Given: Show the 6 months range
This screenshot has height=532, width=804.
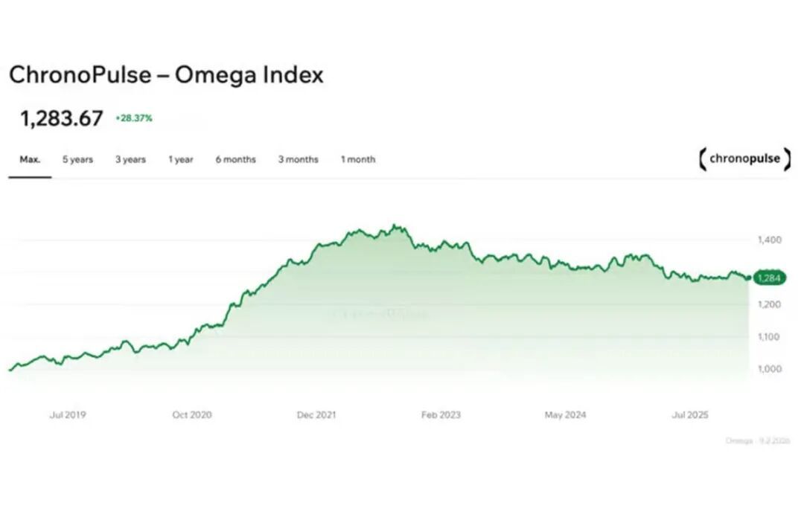Looking at the screenshot, I should coord(235,159).
